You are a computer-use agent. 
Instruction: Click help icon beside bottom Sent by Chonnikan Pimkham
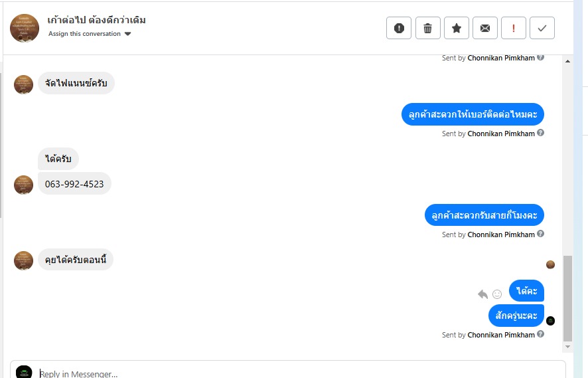click(x=540, y=334)
